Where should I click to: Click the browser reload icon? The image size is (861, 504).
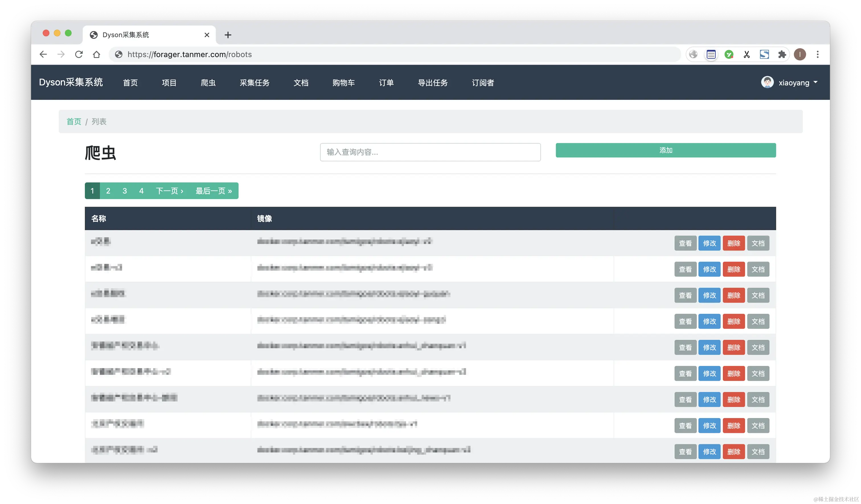(x=79, y=54)
